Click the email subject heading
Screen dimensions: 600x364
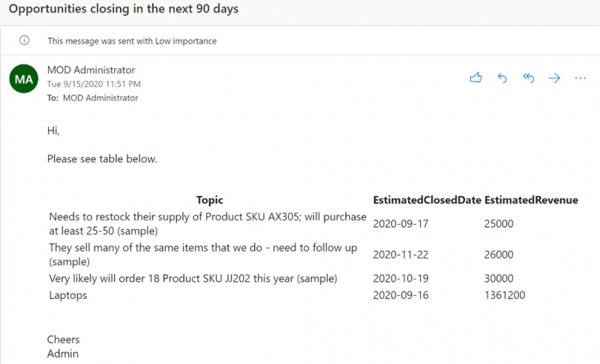coord(124,9)
